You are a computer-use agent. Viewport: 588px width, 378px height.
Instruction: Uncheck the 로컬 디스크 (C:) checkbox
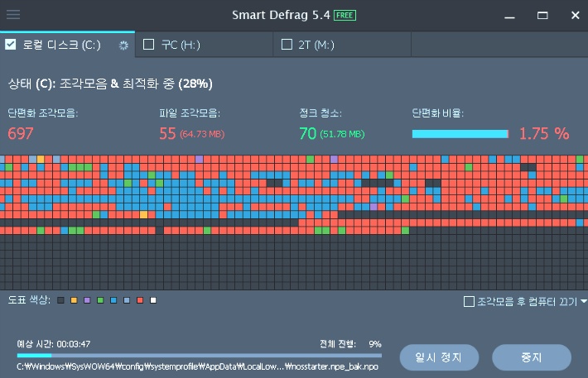coord(11,45)
